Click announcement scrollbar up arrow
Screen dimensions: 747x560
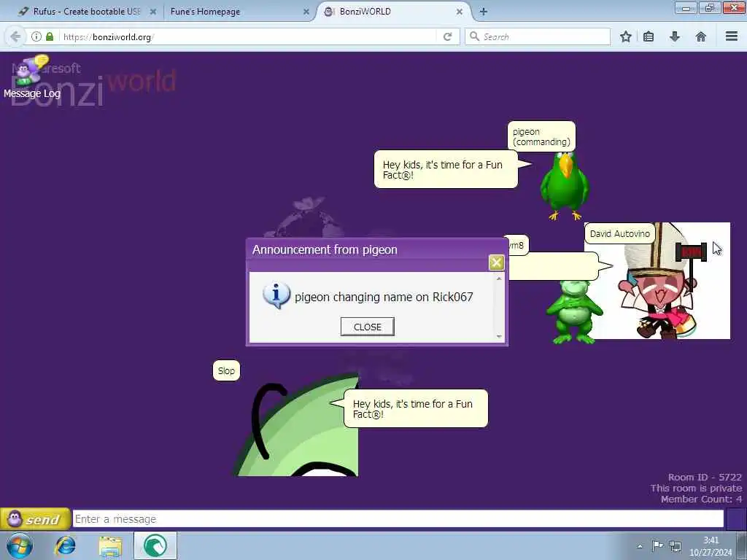coord(499,278)
